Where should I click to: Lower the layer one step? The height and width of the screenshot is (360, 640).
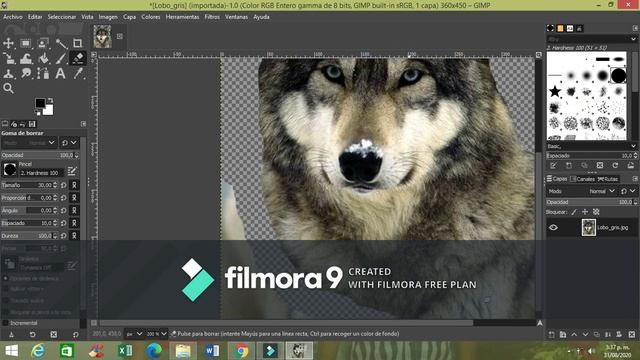[x=585, y=334]
